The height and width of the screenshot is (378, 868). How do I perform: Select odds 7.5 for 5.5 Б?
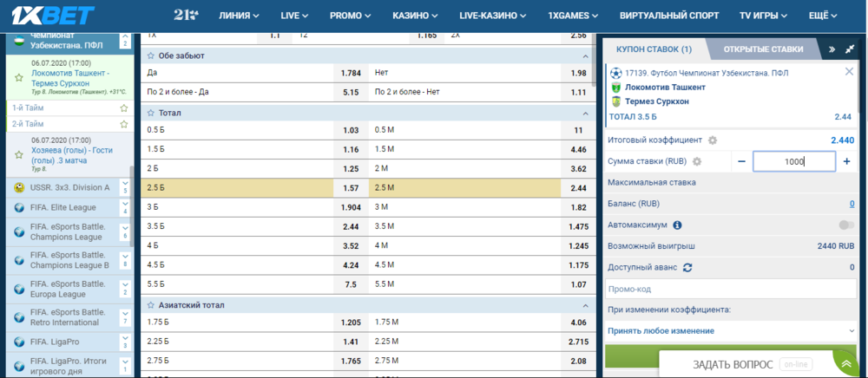(x=351, y=284)
